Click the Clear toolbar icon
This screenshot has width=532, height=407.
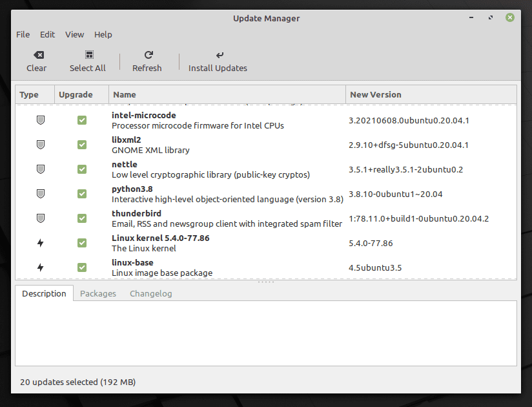click(x=37, y=56)
